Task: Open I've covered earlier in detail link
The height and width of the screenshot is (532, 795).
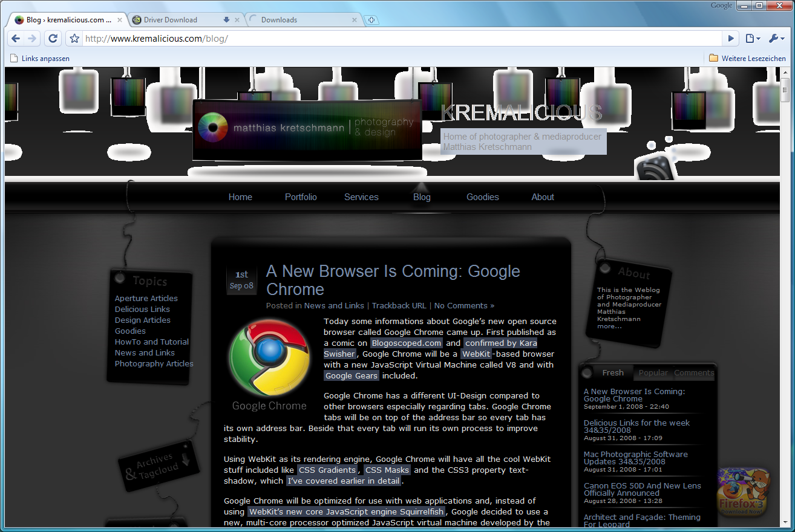Action: coord(344,481)
